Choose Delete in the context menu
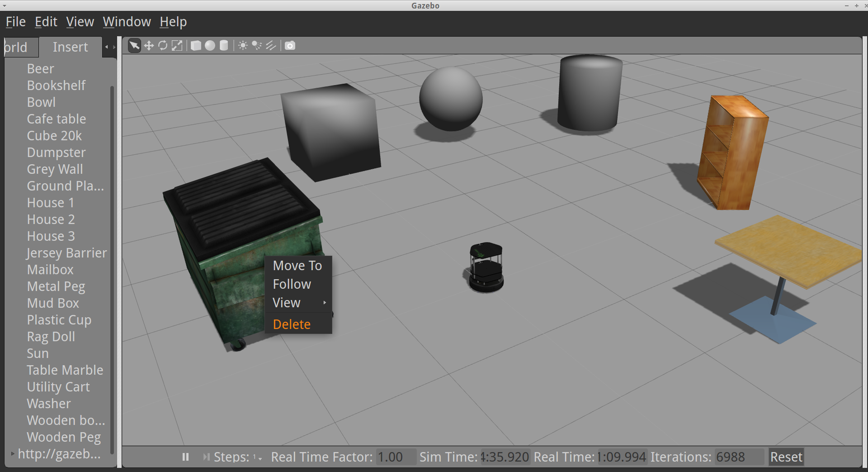868x472 pixels. coord(292,324)
